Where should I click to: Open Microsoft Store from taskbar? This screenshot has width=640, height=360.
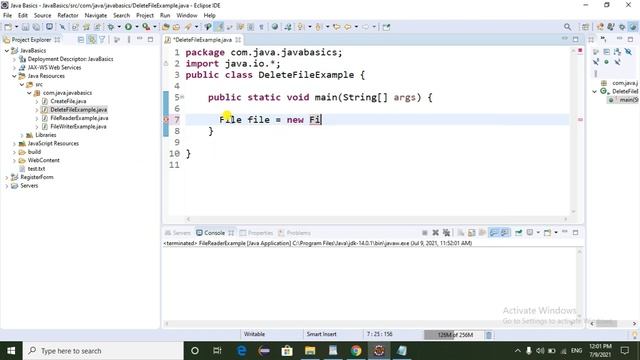tap(287, 351)
